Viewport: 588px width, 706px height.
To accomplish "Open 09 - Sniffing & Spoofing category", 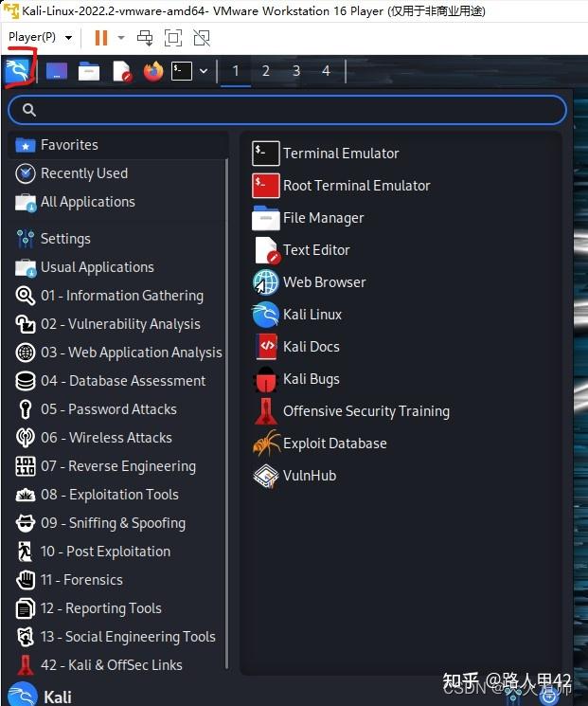I will 117,523.
